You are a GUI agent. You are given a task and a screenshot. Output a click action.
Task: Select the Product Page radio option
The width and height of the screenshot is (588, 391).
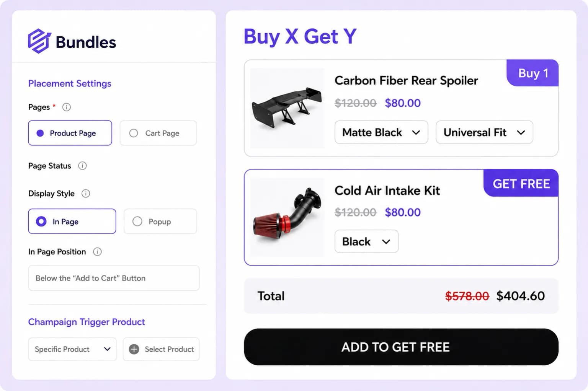coord(70,133)
